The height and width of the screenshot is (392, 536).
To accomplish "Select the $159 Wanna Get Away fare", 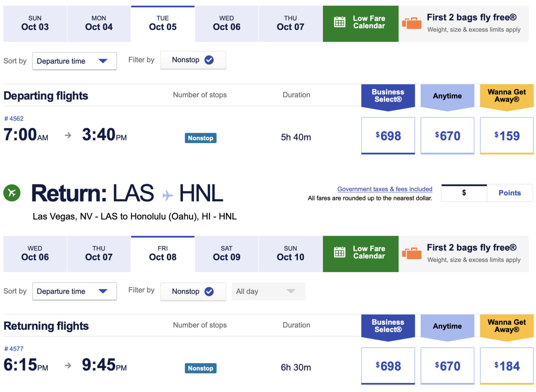I will (x=506, y=136).
